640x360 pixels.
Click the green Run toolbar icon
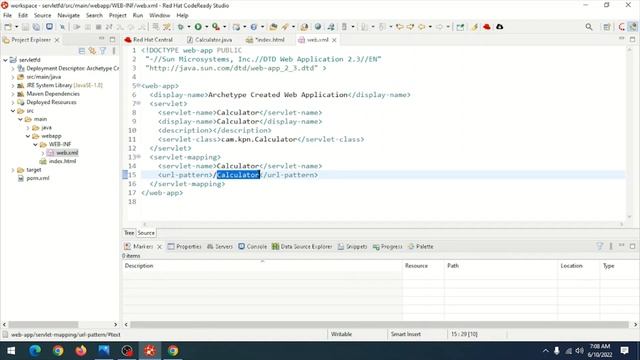198,27
